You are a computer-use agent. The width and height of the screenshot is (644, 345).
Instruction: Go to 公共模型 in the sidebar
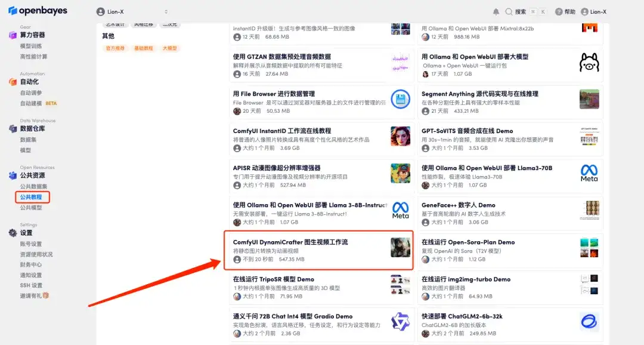(x=31, y=208)
